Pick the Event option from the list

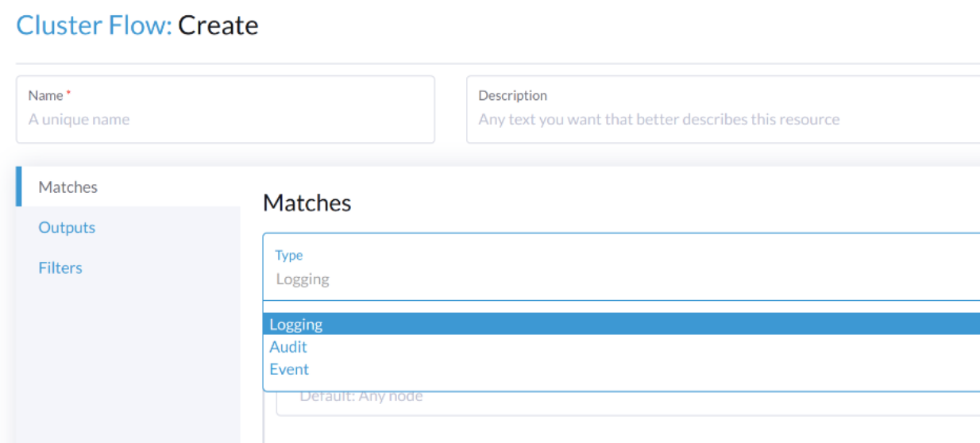[289, 369]
